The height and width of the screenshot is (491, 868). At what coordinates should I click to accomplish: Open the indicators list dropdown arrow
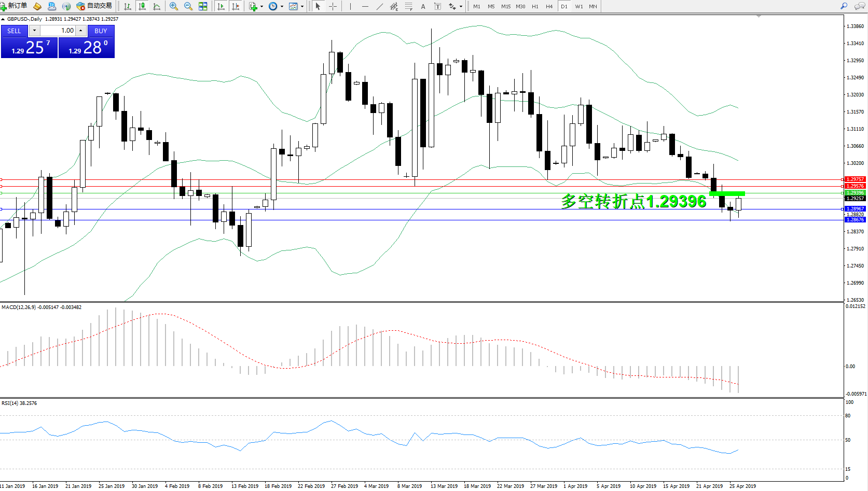click(261, 7)
